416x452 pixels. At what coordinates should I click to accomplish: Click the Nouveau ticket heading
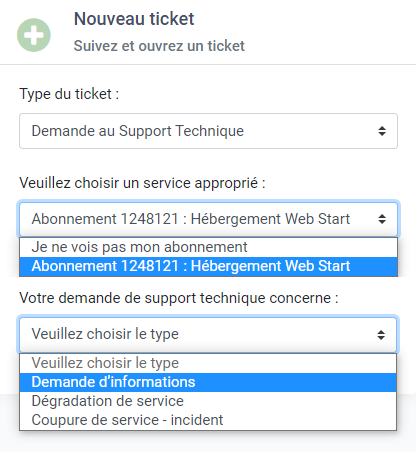point(134,19)
